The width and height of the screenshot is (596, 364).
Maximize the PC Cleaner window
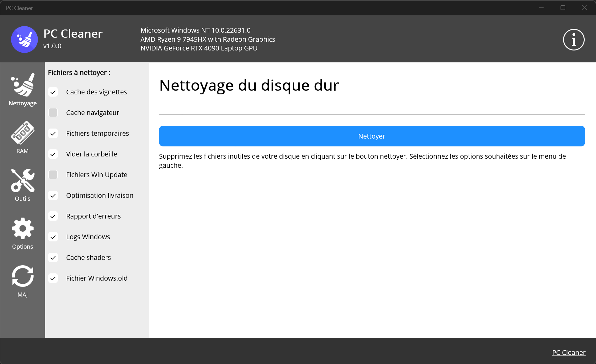[563, 8]
